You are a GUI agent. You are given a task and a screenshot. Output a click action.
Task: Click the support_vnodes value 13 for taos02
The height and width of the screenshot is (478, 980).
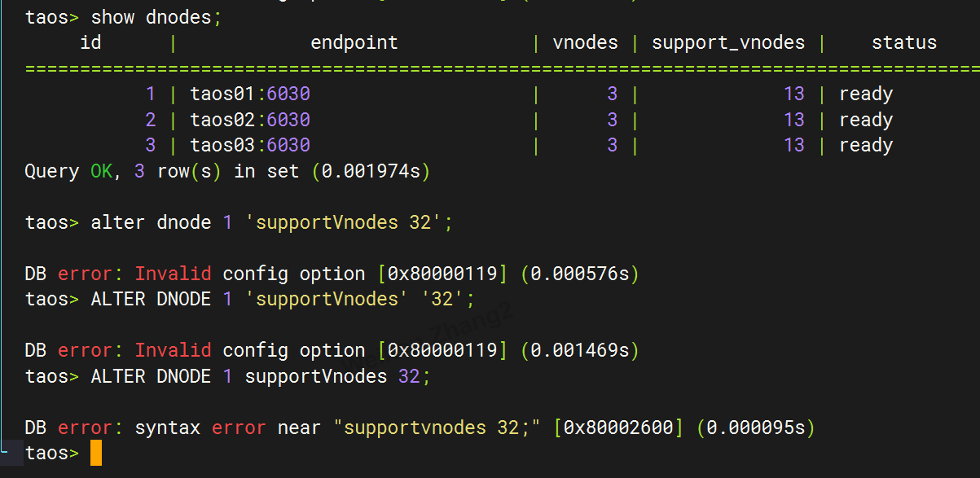[x=794, y=120]
